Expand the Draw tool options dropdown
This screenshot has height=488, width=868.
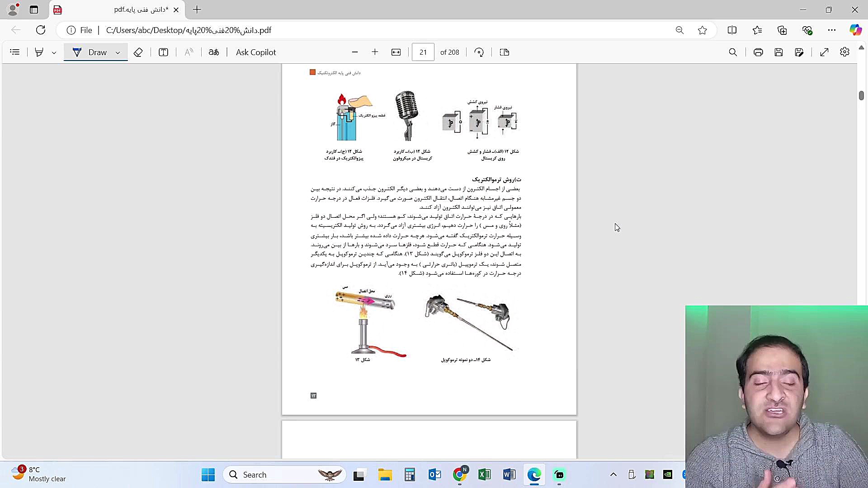tap(118, 52)
